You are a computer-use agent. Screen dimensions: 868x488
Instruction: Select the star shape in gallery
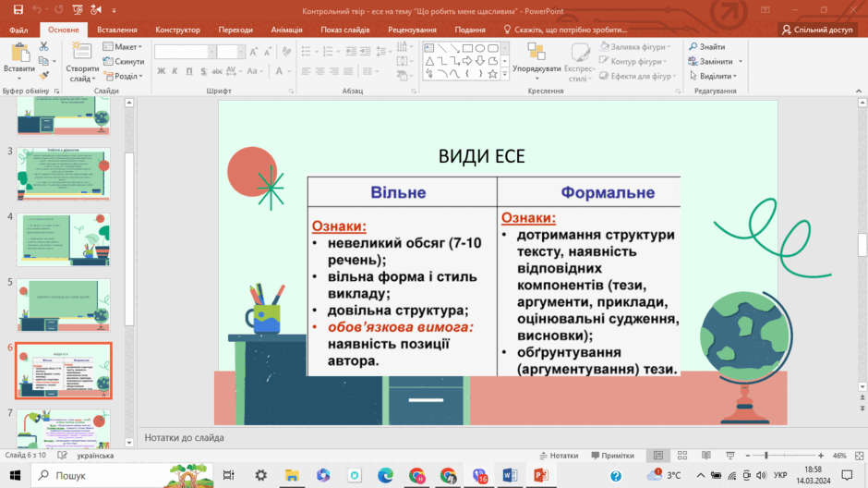click(492, 73)
